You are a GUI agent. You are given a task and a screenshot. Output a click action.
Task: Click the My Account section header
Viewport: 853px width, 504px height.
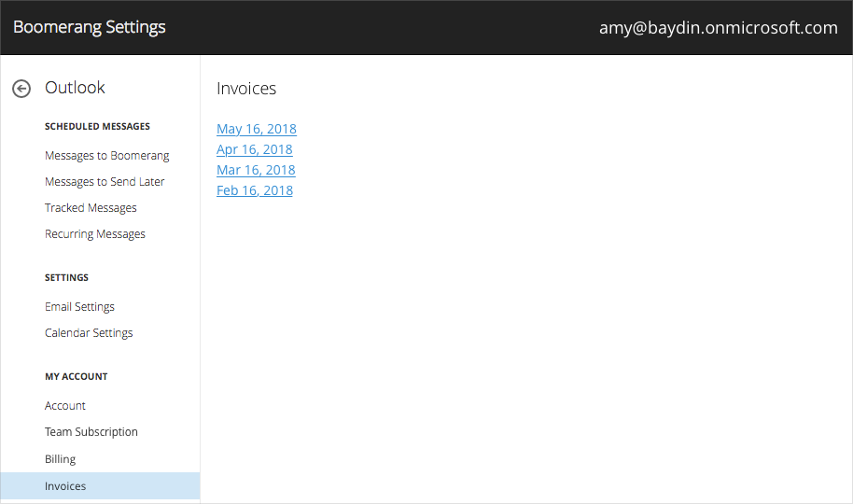pyautogui.click(x=77, y=377)
